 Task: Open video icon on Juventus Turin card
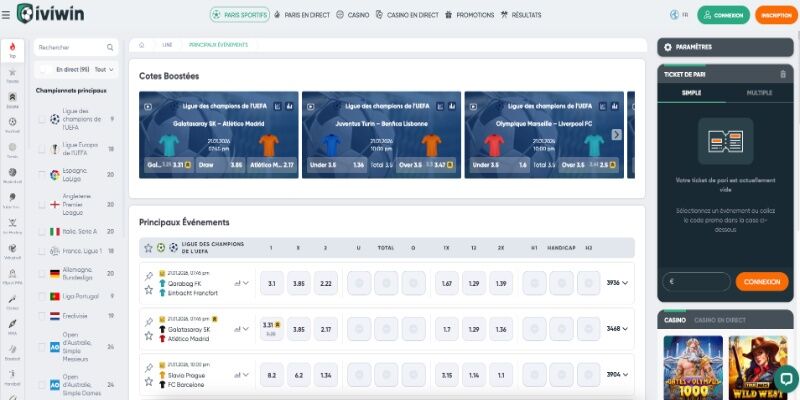(x=311, y=107)
